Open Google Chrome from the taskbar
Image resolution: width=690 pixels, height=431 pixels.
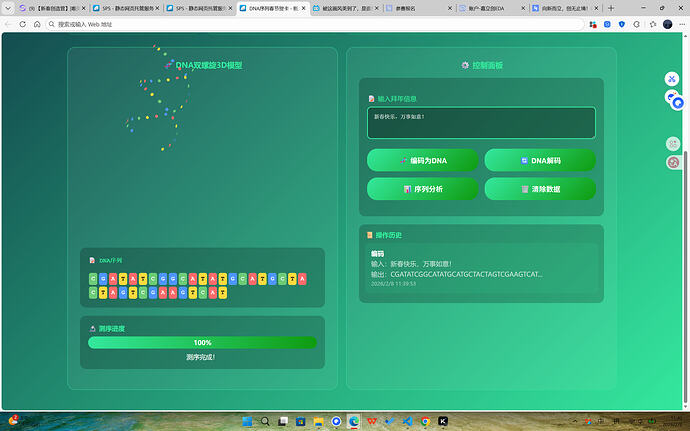click(x=425, y=421)
